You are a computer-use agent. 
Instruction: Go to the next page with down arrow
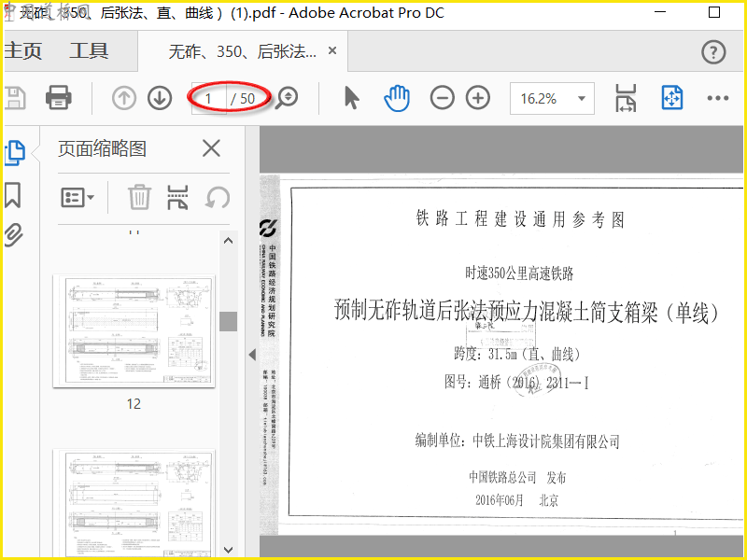[160, 98]
